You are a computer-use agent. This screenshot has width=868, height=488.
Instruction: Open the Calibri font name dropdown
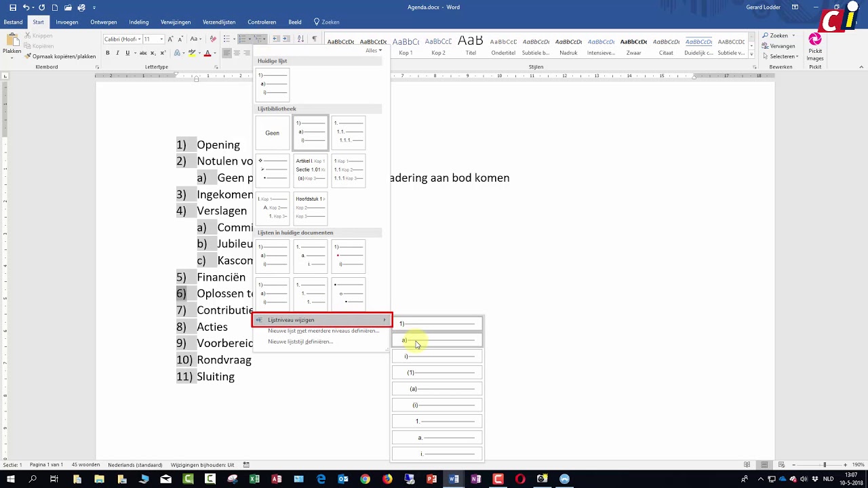pos(139,39)
